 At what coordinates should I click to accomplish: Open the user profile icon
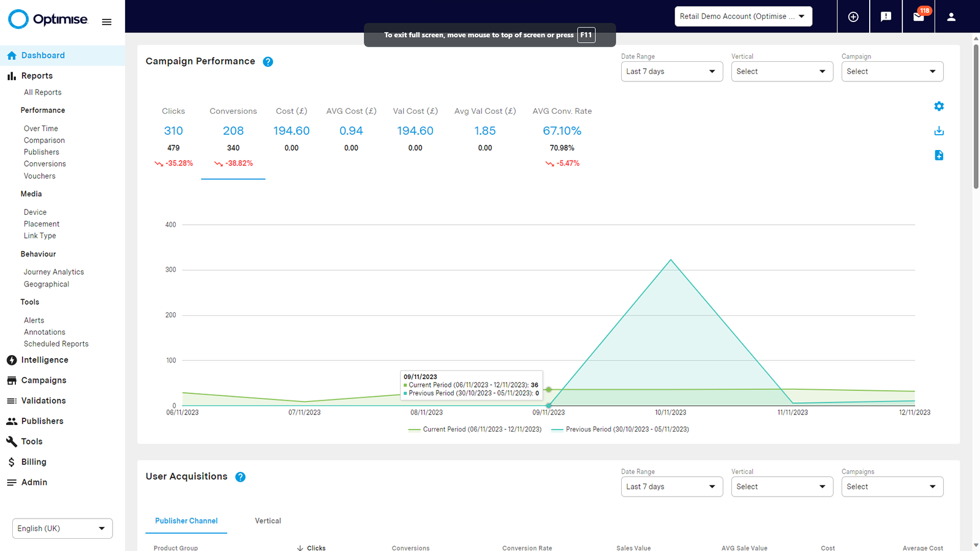click(951, 17)
